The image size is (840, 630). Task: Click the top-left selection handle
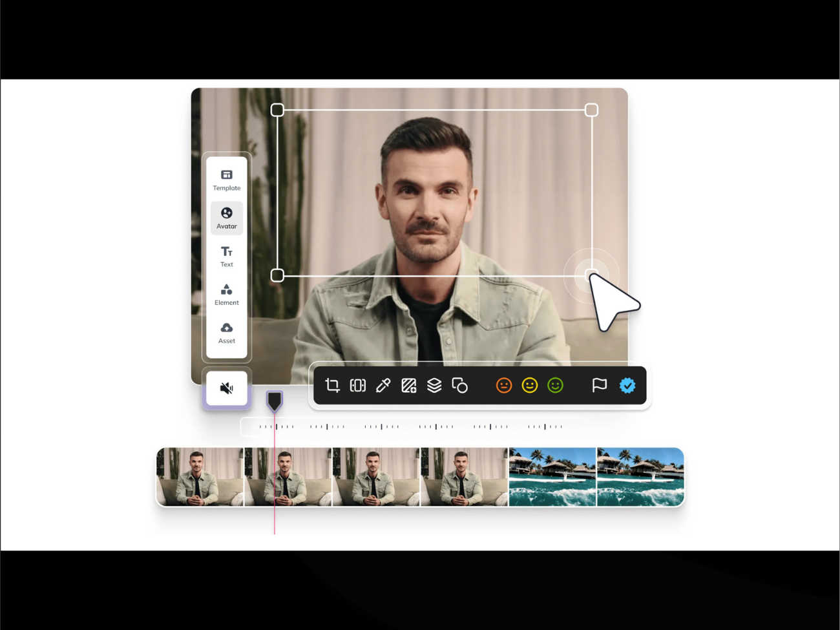pos(277,110)
